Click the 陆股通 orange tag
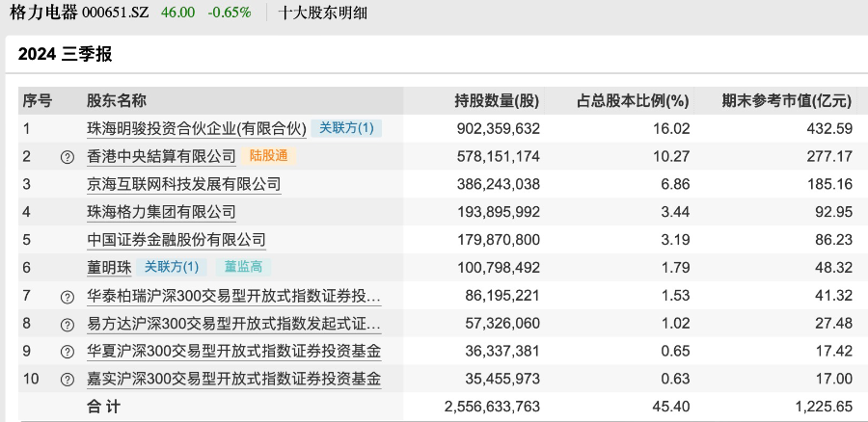868x422 pixels. pos(269,155)
